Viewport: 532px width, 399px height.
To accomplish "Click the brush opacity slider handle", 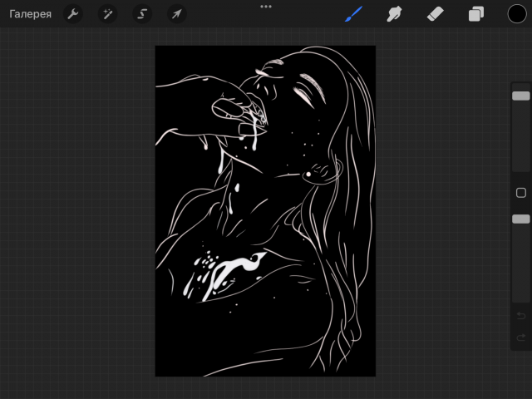I will 521,219.
